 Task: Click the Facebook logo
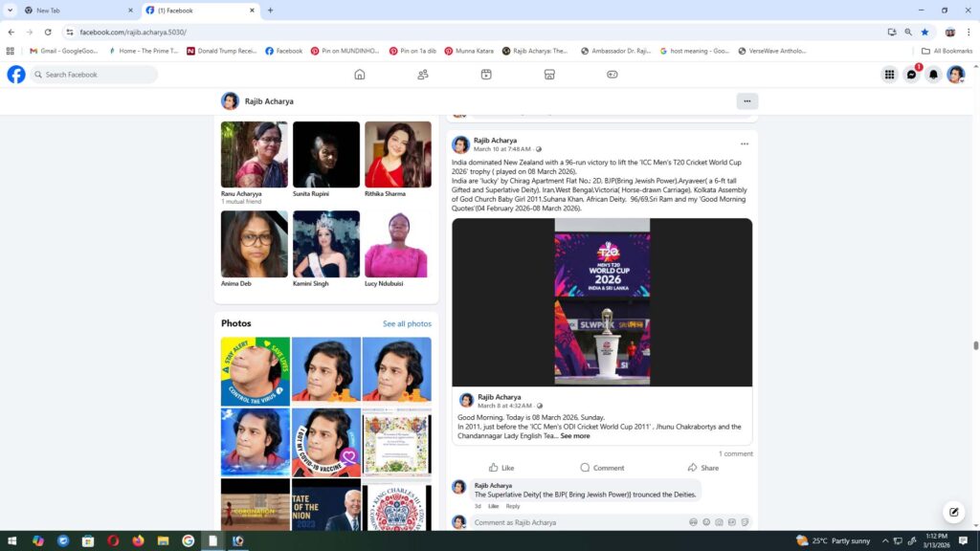16,75
